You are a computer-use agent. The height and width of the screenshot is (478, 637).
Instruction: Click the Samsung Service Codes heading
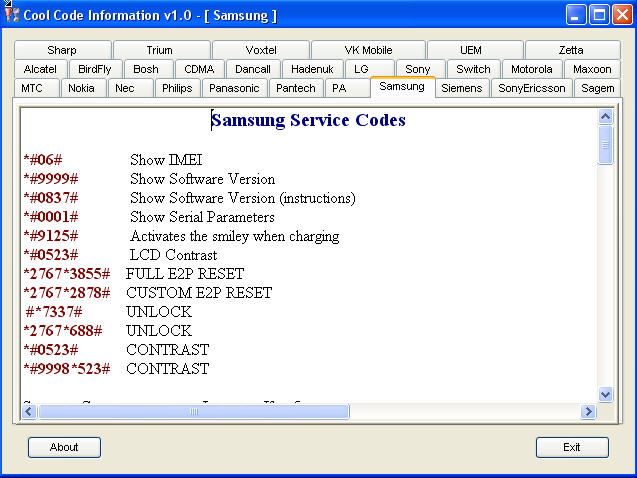[308, 120]
